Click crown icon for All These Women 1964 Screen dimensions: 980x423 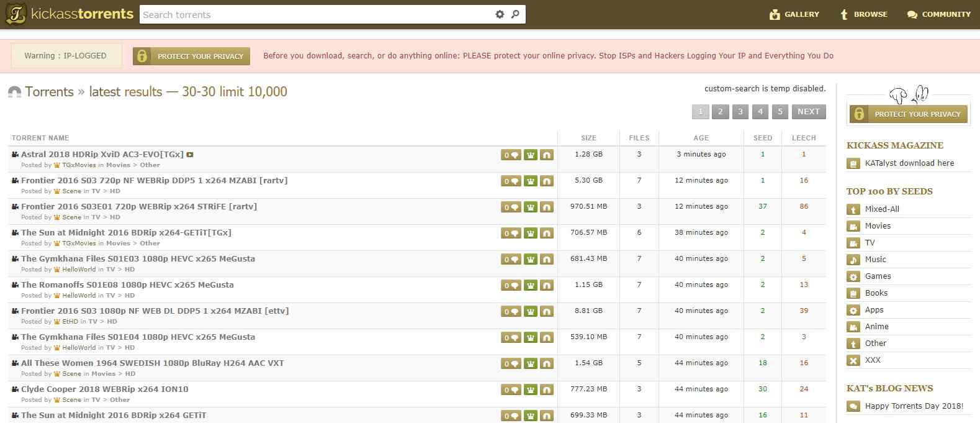(x=530, y=364)
